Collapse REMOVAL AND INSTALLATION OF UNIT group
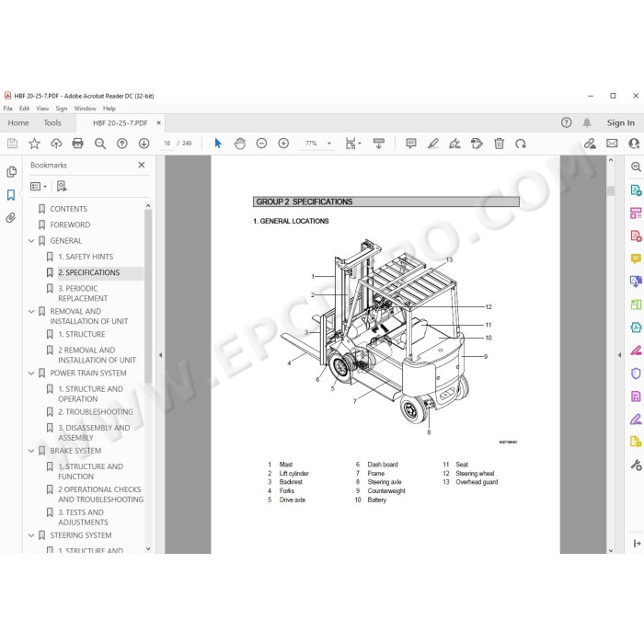Image resolution: width=644 pixels, height=644 pixels. coord(31,311)
